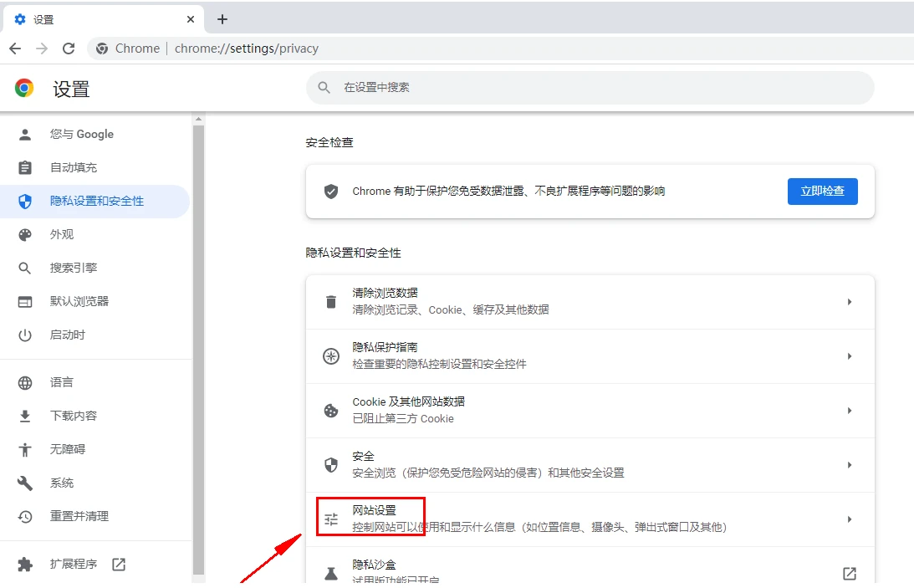The width and height of the screenshot is (914, 588).
Task: Click the download icon next to 下载内容
Action: (x=24, y=415)
